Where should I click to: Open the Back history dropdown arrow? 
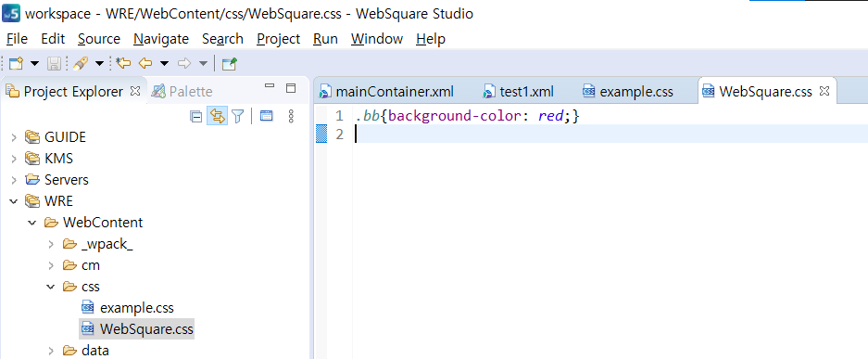tap(164, 64)
